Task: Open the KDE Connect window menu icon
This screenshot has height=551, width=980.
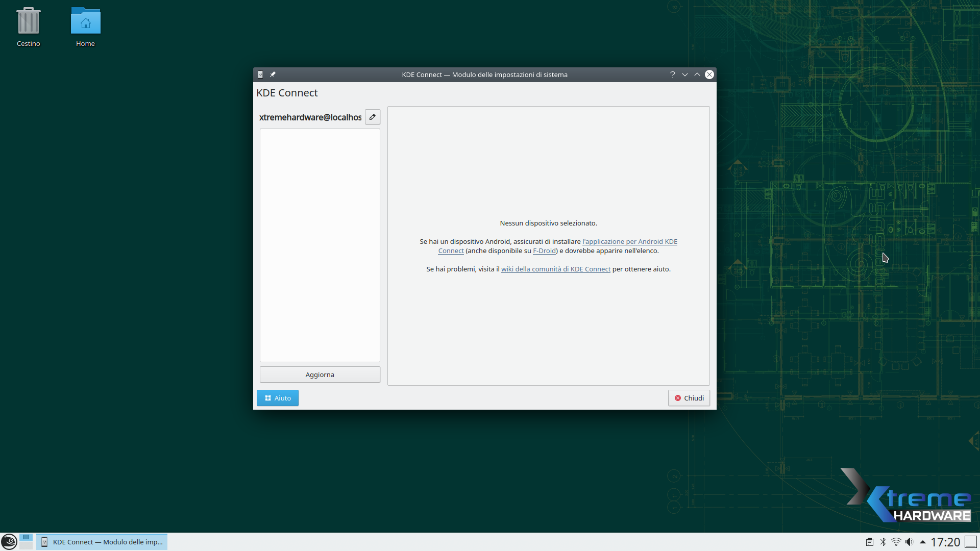Action: point(260,74)
